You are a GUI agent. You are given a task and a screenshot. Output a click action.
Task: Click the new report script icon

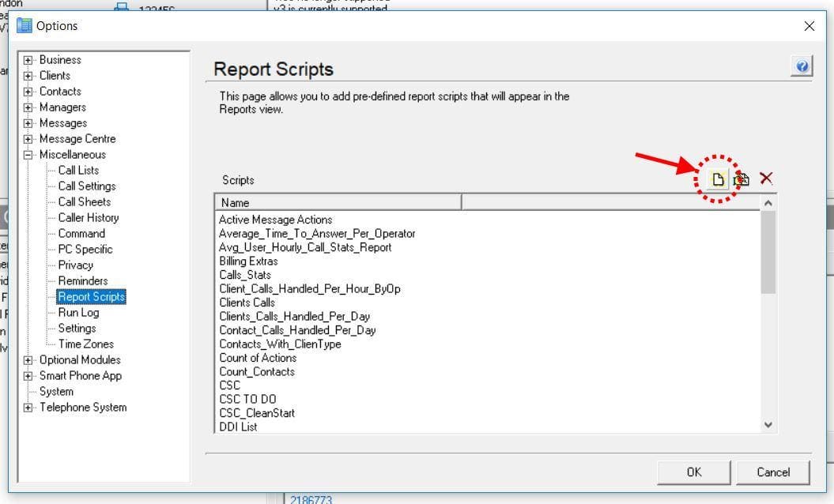718,179
